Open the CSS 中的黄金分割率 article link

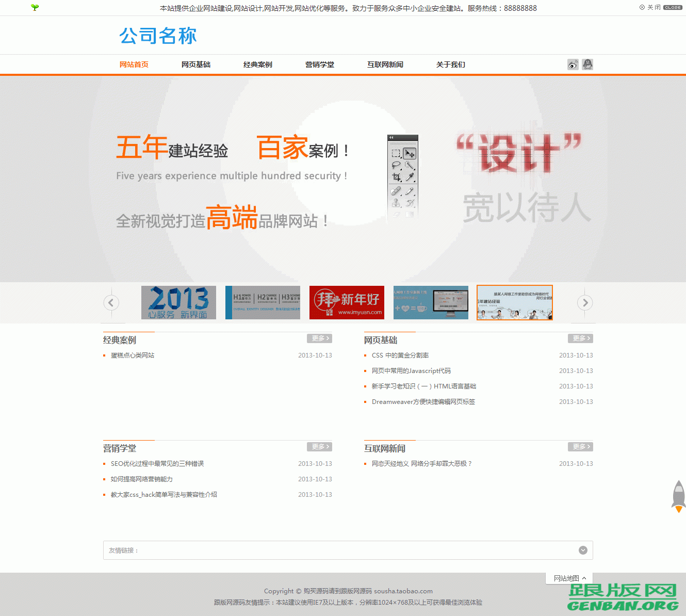(401, 355)
